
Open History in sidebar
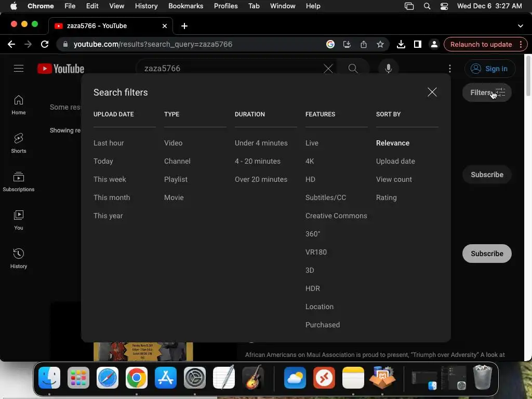point(19,259)
